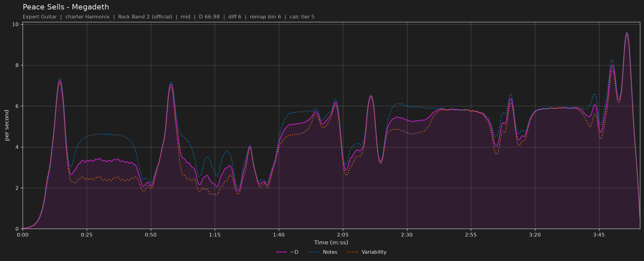The height and width of the screenshot is (261, 644).
Task: Click the '~D' legend entry
Action: tap(287, 252)
